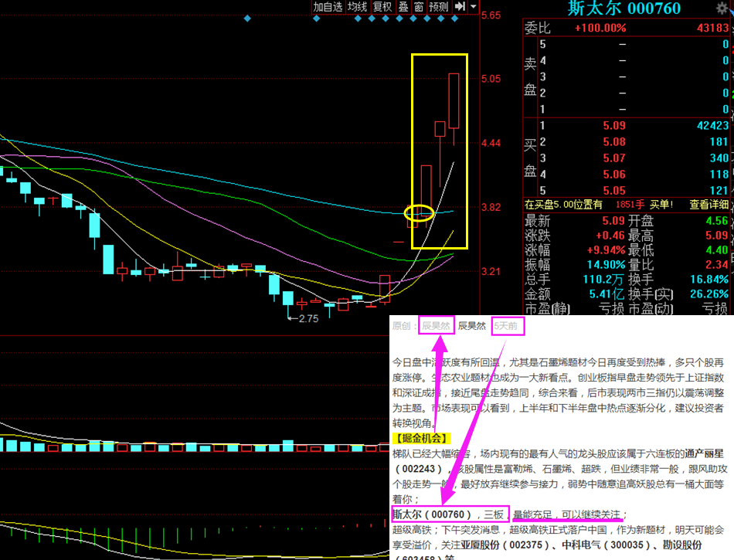Open settings via the gear icon
This screenshot has width=734, height=560.
click(x=722, y=8)
